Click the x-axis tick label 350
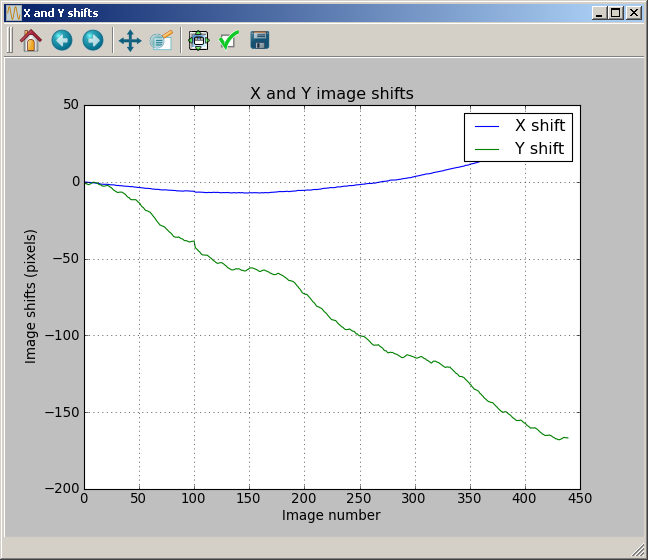This screenshot has width=648, height=560. [x=469, y=498]
